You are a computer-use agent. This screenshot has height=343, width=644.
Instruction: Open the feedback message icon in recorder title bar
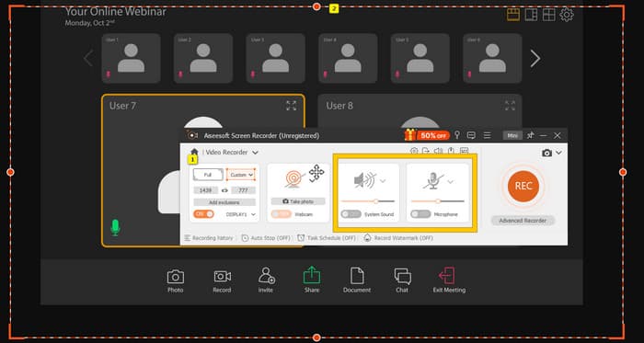point(471,135)
